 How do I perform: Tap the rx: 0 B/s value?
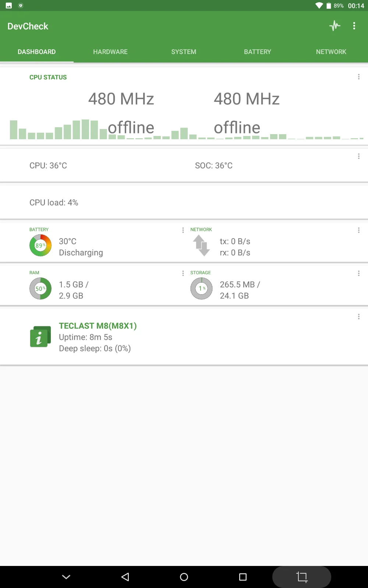235,253
